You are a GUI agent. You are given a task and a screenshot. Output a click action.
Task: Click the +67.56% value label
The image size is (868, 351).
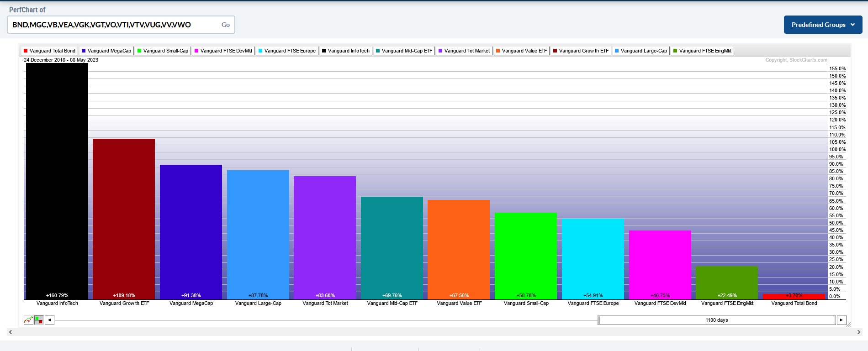coord(459,295)
